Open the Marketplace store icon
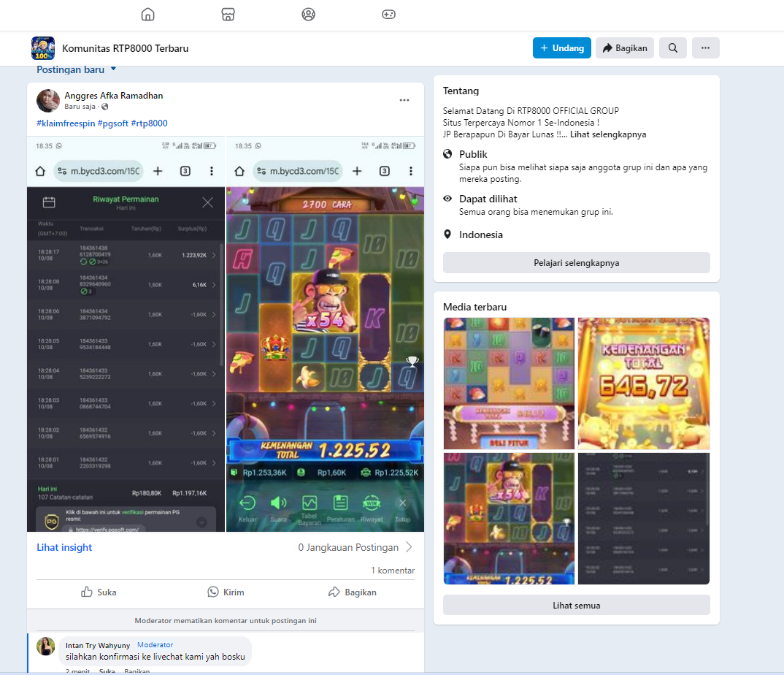784x675 pixels. point(228,14)
